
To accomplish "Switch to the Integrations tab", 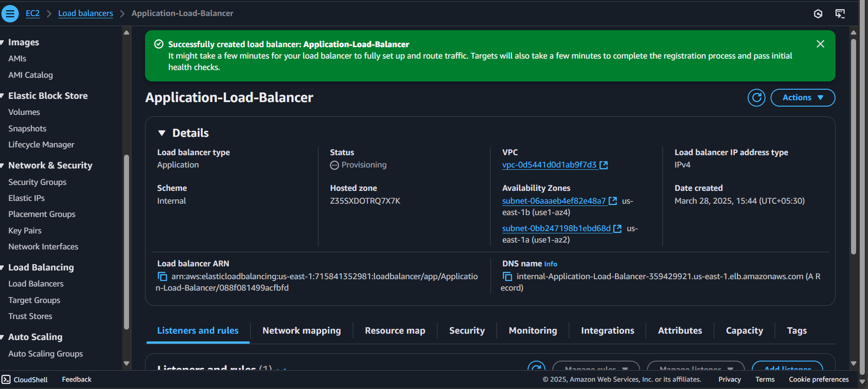I will [x=608, y=330].
